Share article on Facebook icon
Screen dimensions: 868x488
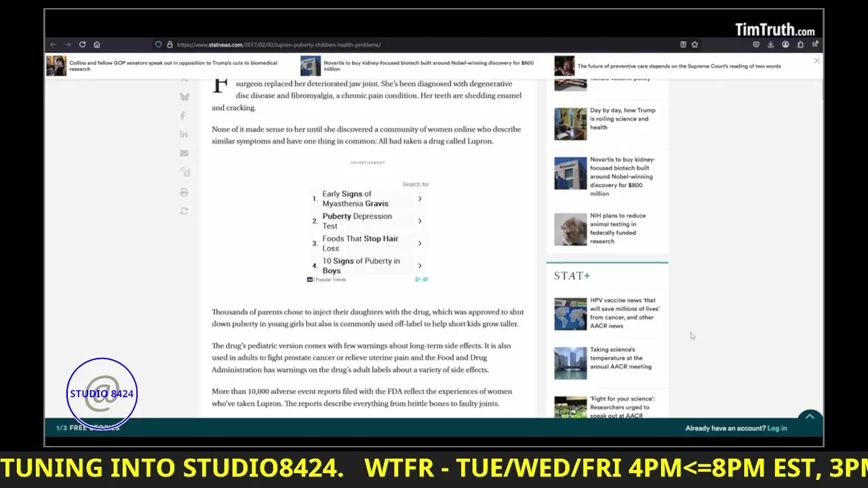(x=182, y=116)
